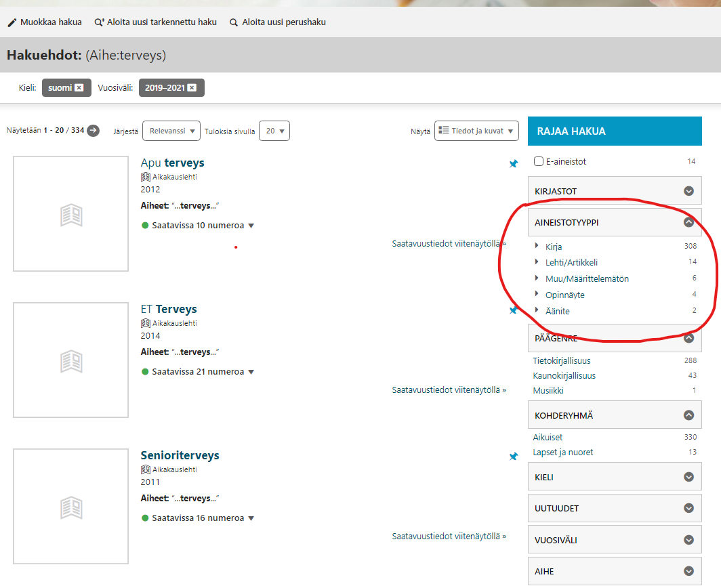The width and height of the screenshot is (721, 588).
Task: Collapse the Aineistotyyppi filter section
Action: pos(688,222)
